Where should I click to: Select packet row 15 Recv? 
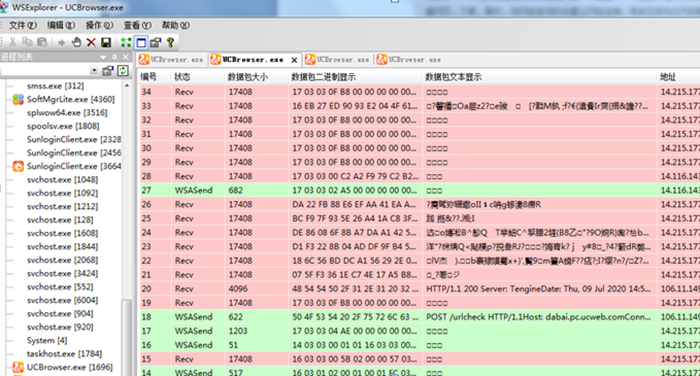pyautogui.click(x=420, y=359)
